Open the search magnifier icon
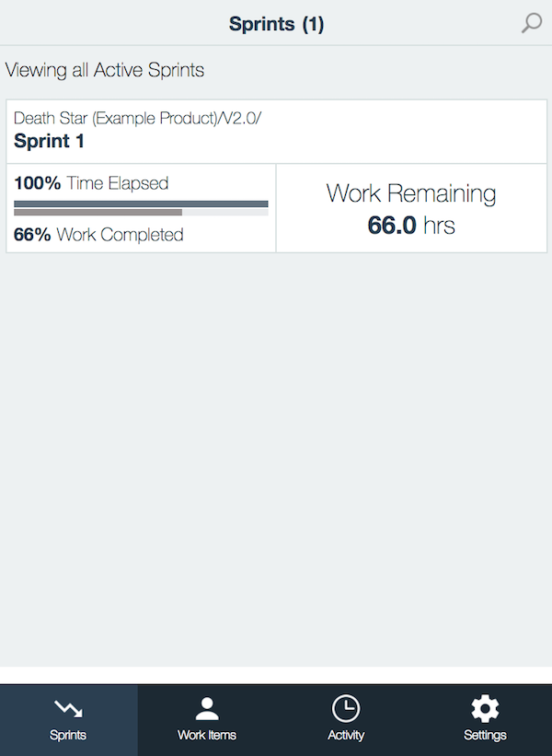Image resolution: width=552 pixels, height=756 pixels. click(x=532, y=23)
